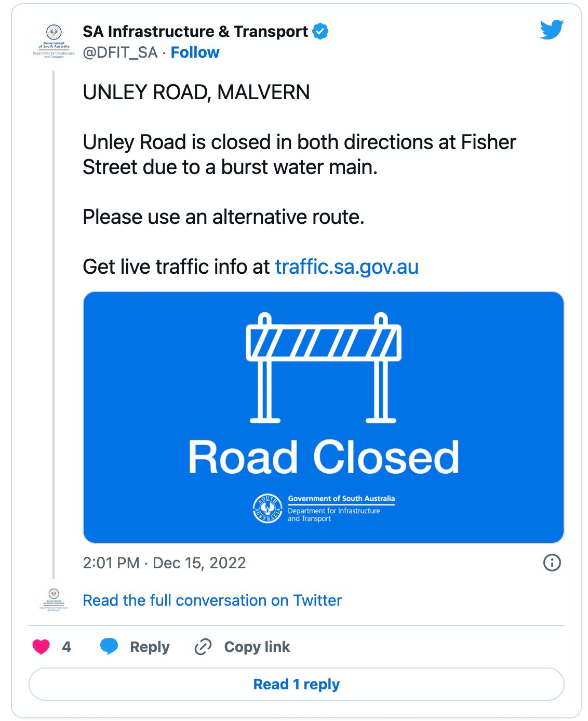This screenshot has width=588, height=721.
Task: Read the full conversation on Twitter
Action: [212, 600]
